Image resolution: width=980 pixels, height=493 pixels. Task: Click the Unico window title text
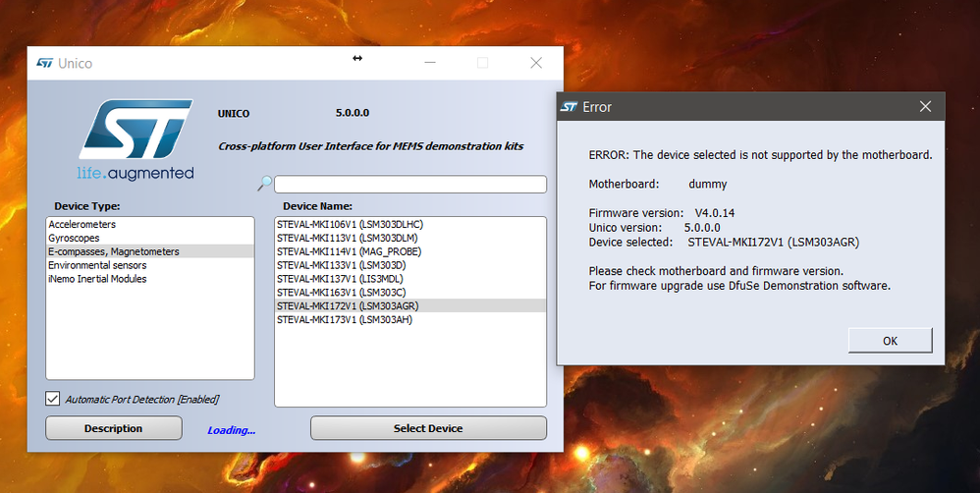[75, 63]
